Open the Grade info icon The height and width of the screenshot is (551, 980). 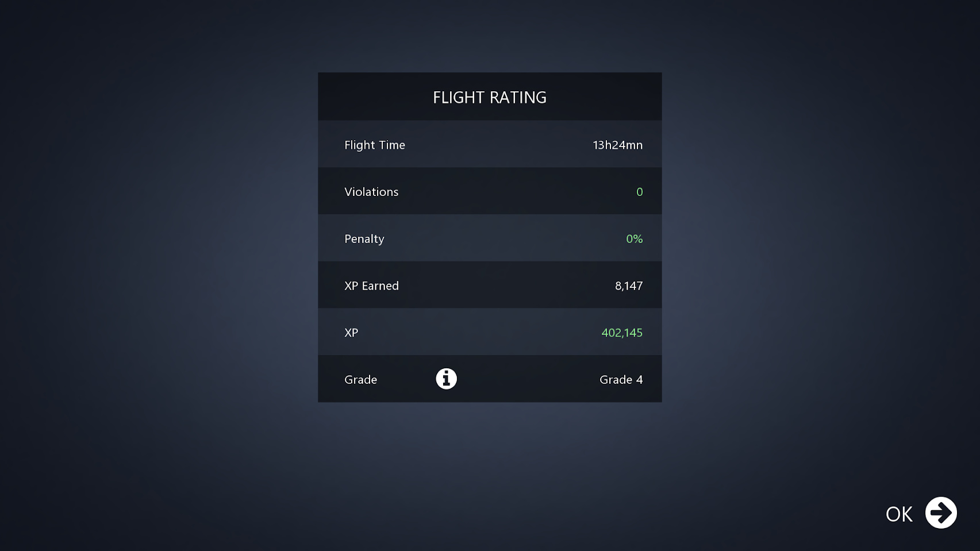(446, 379)
